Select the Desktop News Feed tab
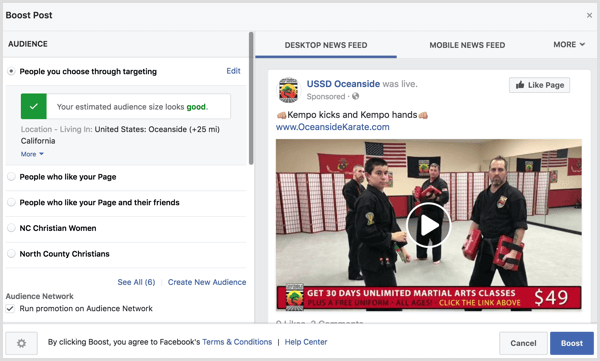 (x=326, y=45)
